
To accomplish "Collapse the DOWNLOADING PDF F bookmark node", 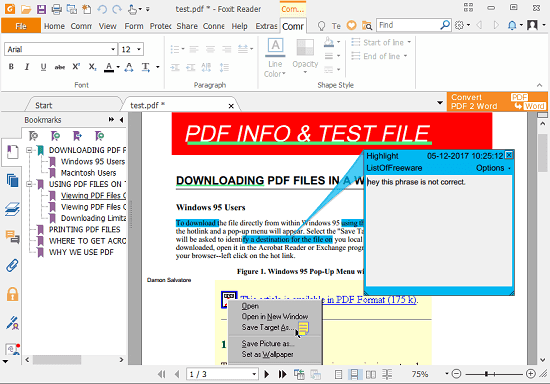I will click(29, 150).
